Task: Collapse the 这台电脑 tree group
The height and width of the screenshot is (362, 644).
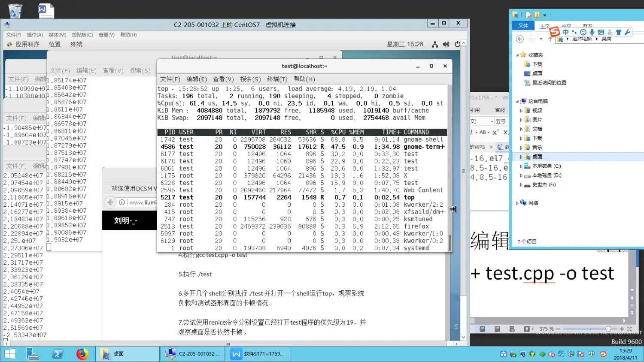Action: point(517,101)
